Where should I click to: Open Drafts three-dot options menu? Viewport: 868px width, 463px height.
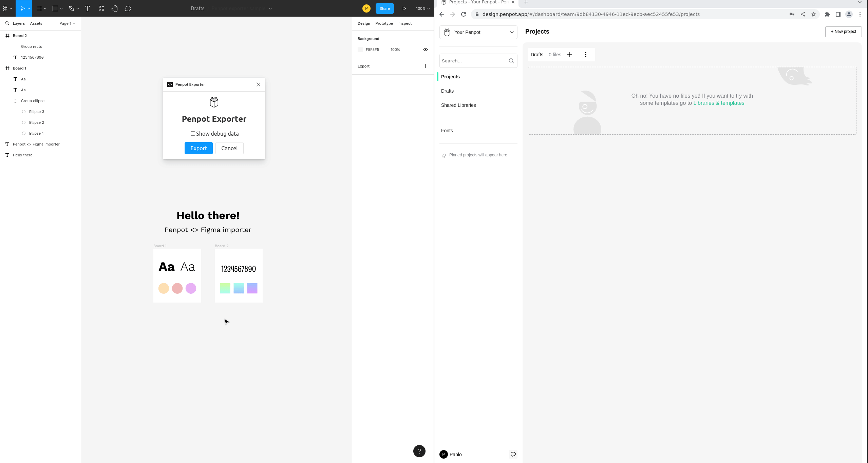tap(585, 55)
